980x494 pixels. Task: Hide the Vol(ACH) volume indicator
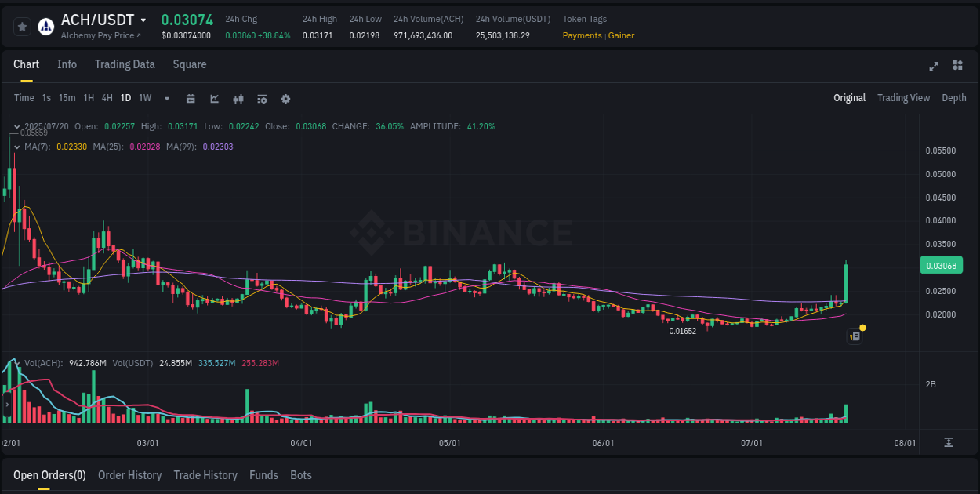pyautogui.click(x=16, y=362)
